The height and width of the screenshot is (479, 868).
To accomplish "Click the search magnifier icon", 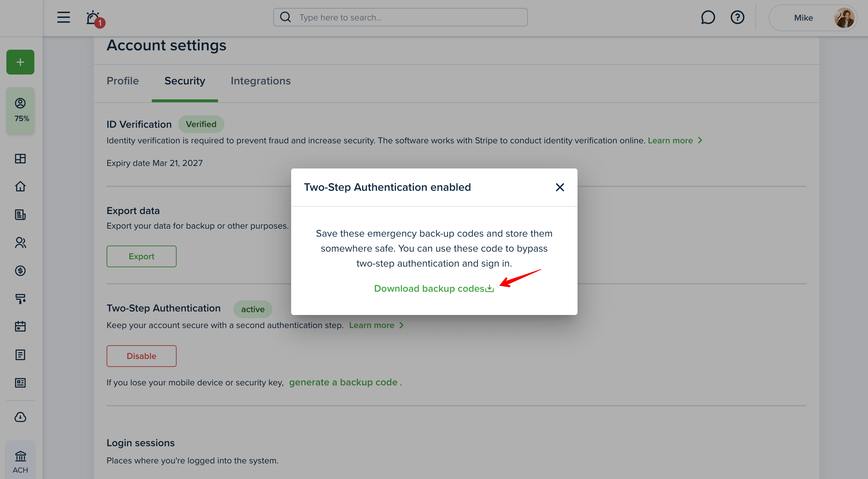I will [285, 17].
